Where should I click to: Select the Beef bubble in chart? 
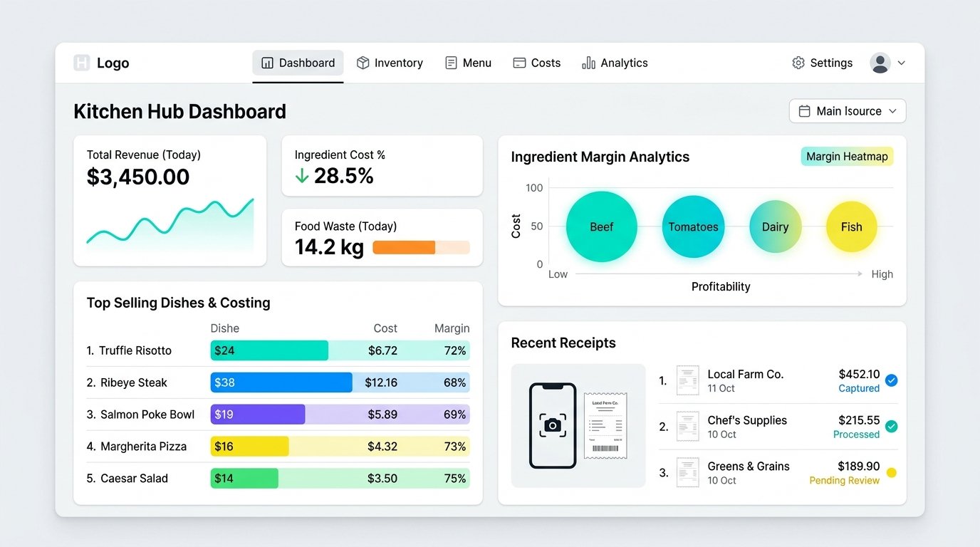tap(601, 226)
